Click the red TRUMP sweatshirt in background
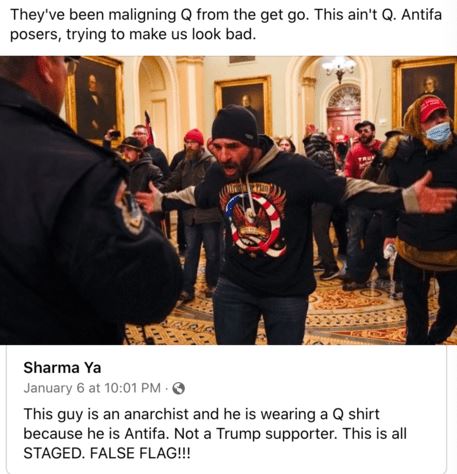The height and width of the screenshot is (474, 457). 362,159
